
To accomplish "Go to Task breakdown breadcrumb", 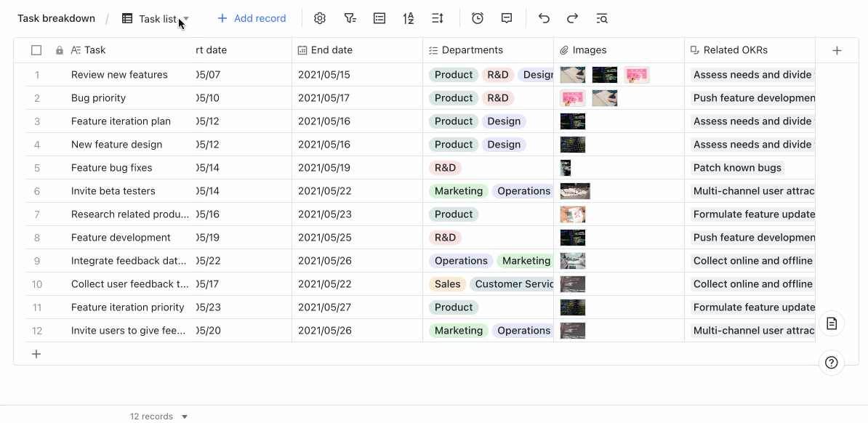I will coord(56,18).
